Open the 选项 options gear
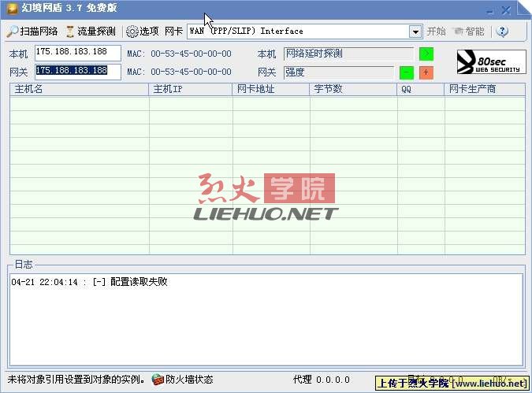532x393 pixels. tap(142, 32)
